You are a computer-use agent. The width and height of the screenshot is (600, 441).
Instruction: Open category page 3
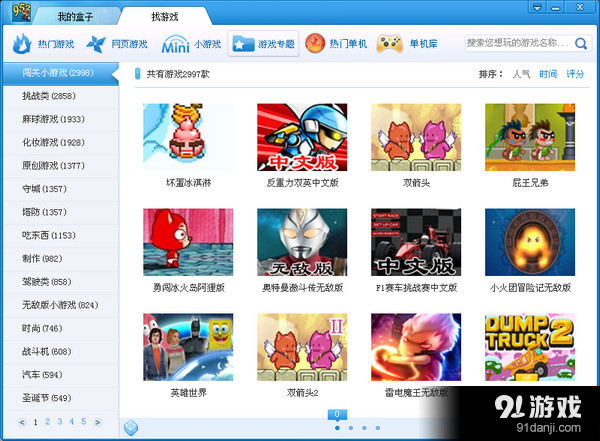pyautogui.click(x=60, y=422)
